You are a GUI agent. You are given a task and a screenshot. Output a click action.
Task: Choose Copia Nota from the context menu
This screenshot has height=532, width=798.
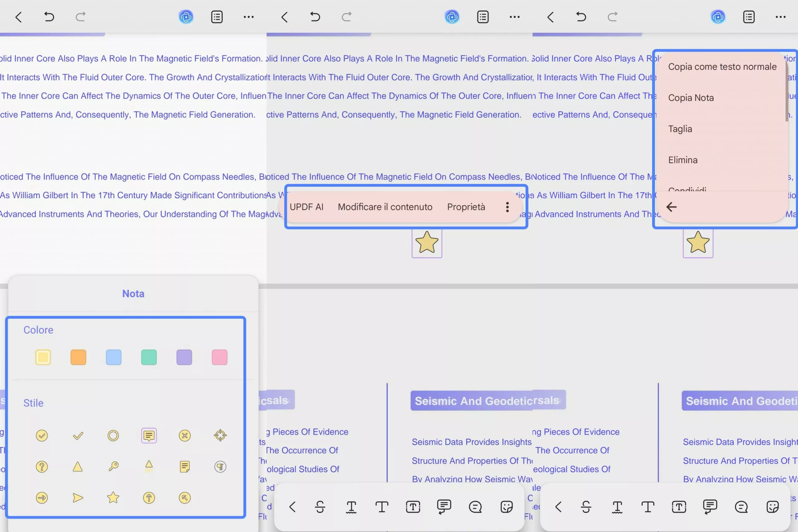(691, 98)
